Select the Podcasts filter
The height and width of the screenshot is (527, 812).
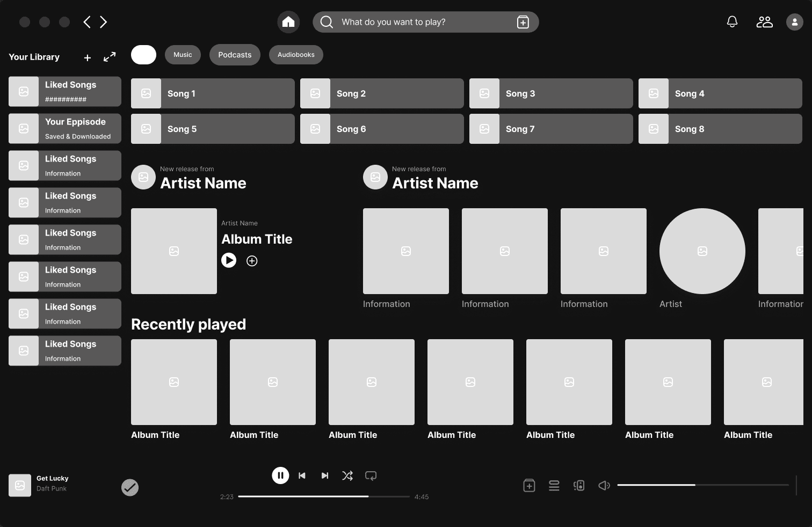235,55
